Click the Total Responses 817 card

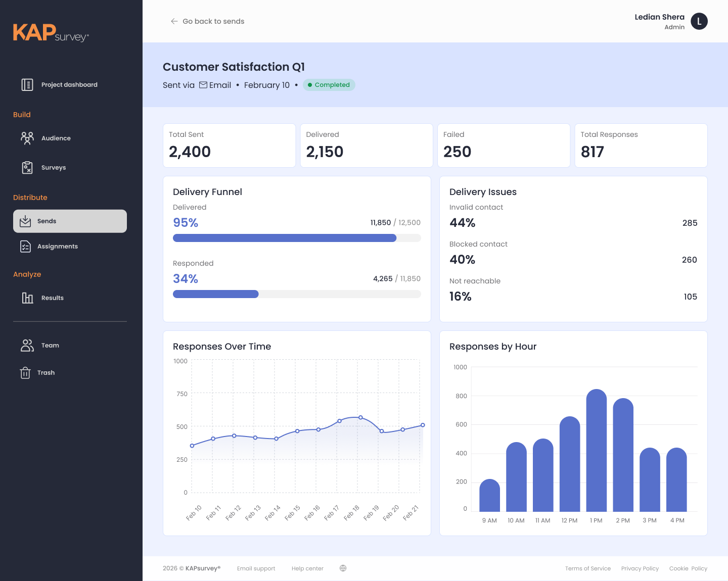(641, 146)
